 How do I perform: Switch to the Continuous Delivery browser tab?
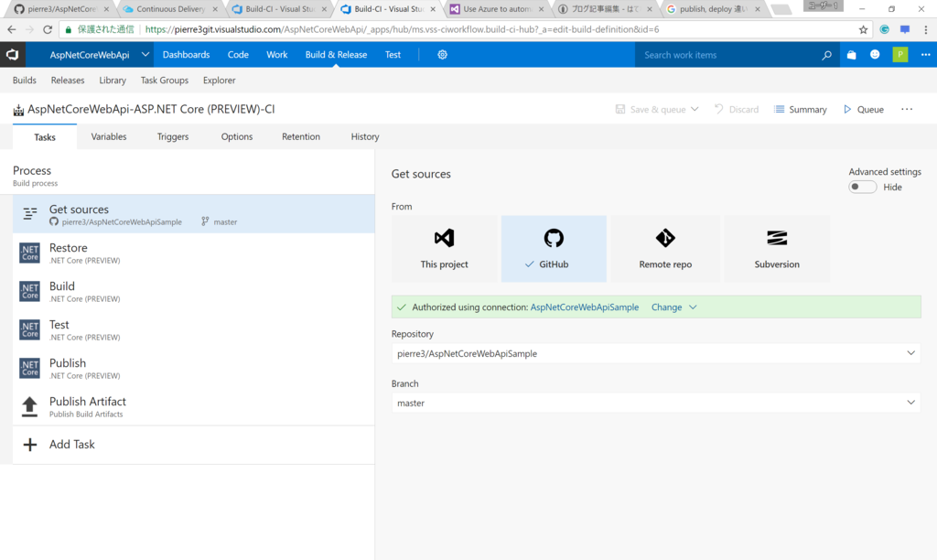[170, 9]
